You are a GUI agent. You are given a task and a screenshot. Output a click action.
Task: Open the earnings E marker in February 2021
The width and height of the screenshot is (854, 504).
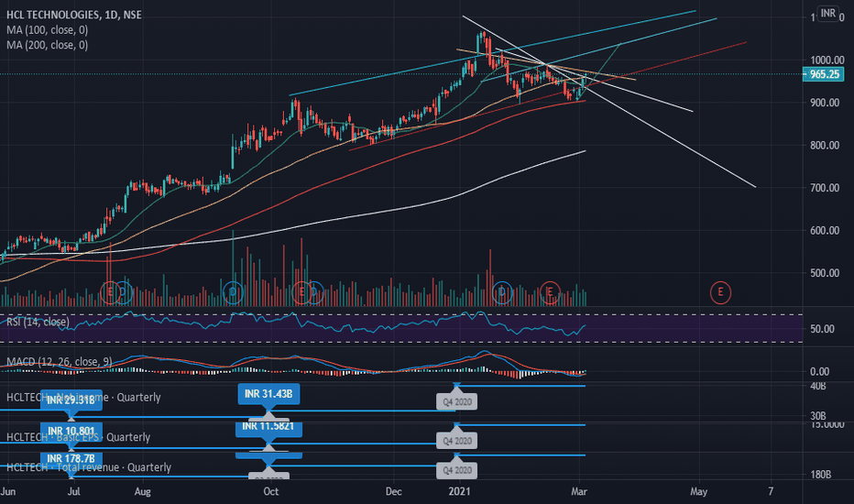(x=550, y=292)
